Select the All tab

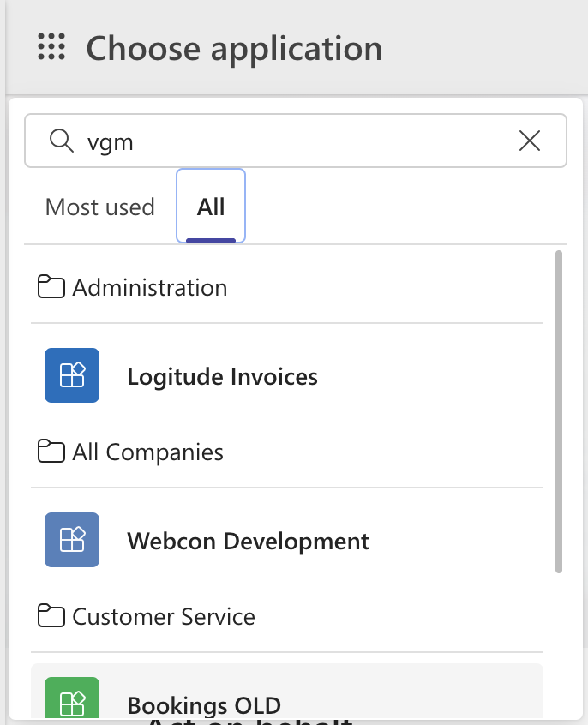click(x=211, y=207)
